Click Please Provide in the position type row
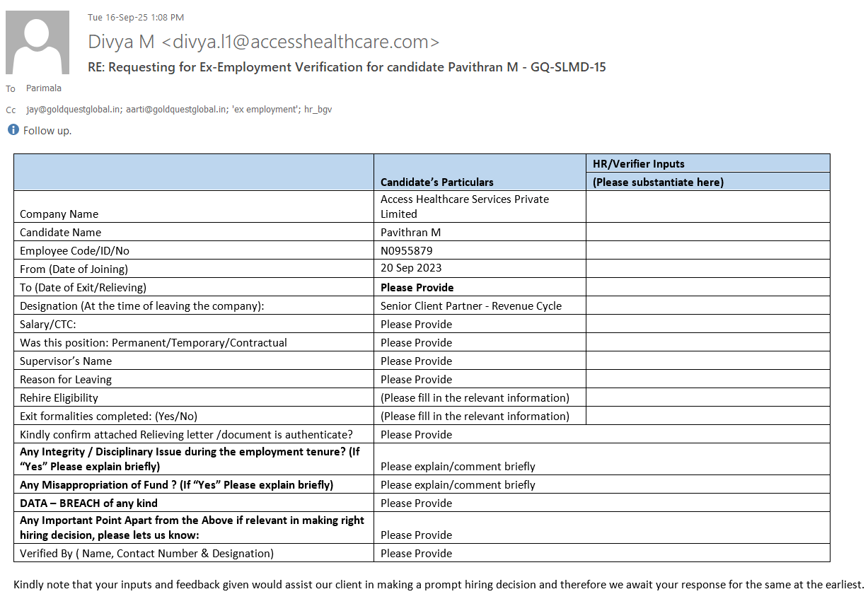 (x=416, y=342)
